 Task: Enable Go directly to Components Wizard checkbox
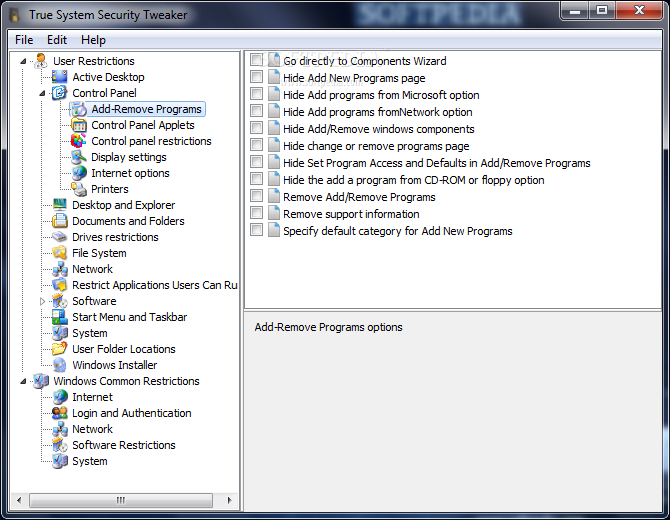(x=256, y=60)
